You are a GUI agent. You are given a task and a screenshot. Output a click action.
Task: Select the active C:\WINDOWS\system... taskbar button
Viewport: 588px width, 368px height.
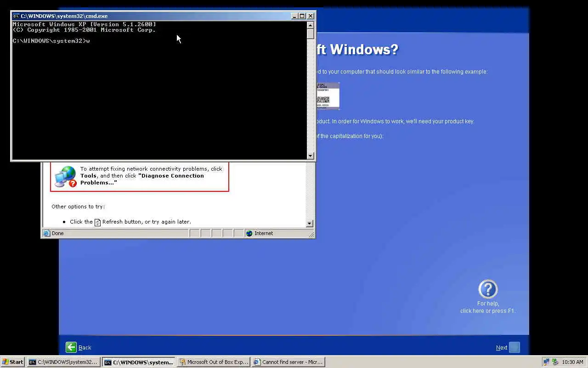click(139, 362)
